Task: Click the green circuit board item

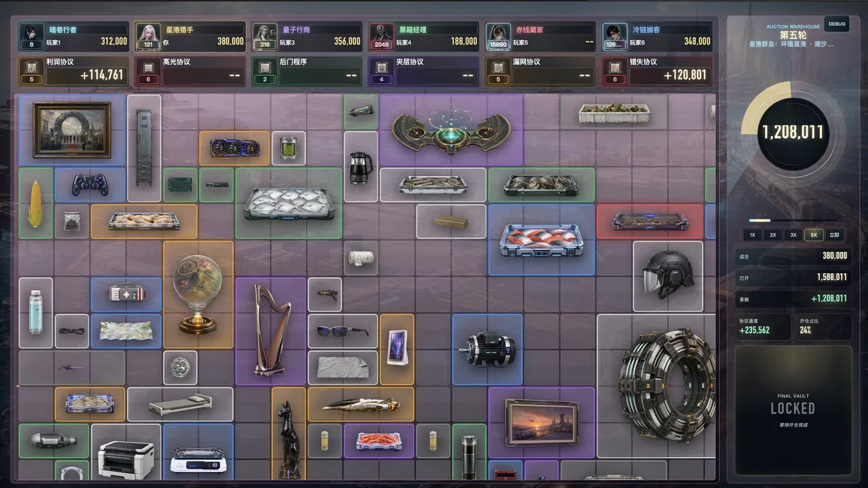Action: point(180,184)
